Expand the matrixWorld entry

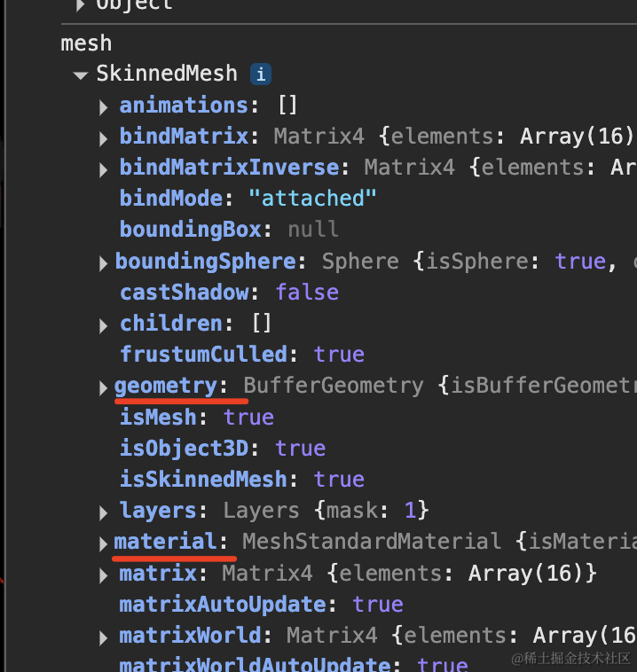pyautogui.click(x=103, y=637)
